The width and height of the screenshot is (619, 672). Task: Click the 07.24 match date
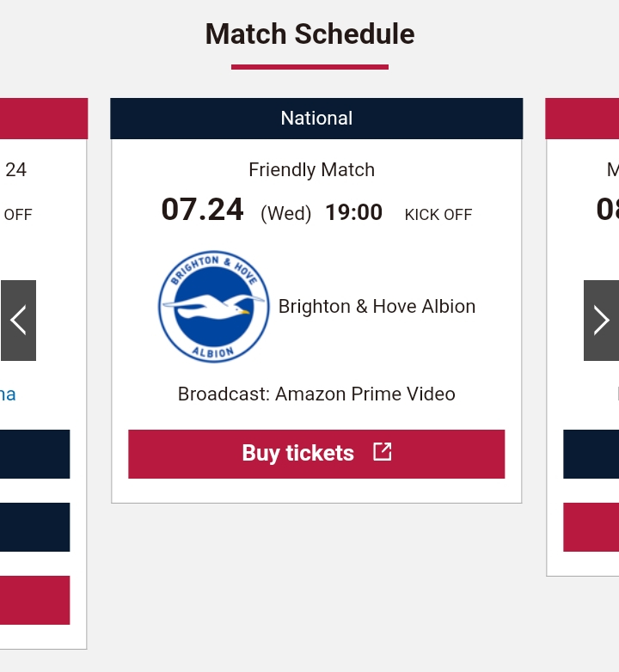pyautogui.click(x=202, y=210)
